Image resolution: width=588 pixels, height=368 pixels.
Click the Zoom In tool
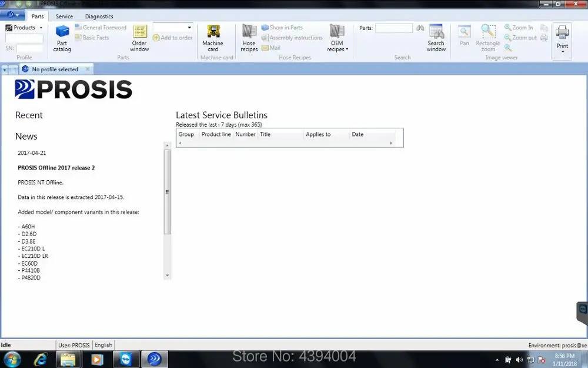(x=519, y=28)
